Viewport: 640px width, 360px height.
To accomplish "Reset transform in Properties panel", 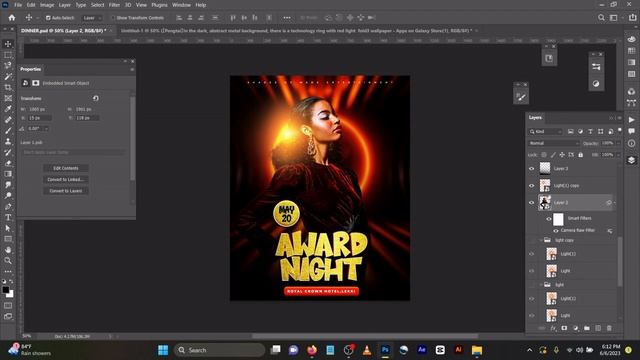I will click(96, 98).
